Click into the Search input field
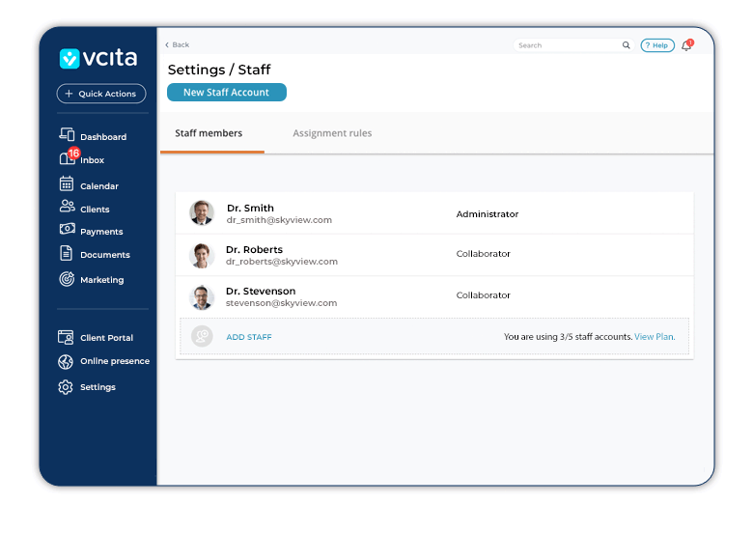This screenshot has width=753, height=560. (x=568, y=45)
